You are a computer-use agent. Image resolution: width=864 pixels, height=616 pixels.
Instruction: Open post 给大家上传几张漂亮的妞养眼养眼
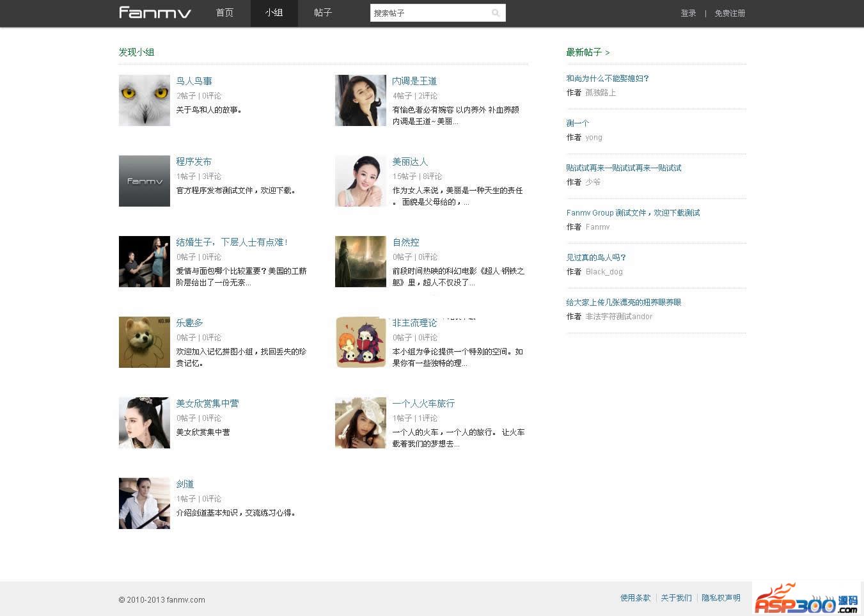click(624, 303)
